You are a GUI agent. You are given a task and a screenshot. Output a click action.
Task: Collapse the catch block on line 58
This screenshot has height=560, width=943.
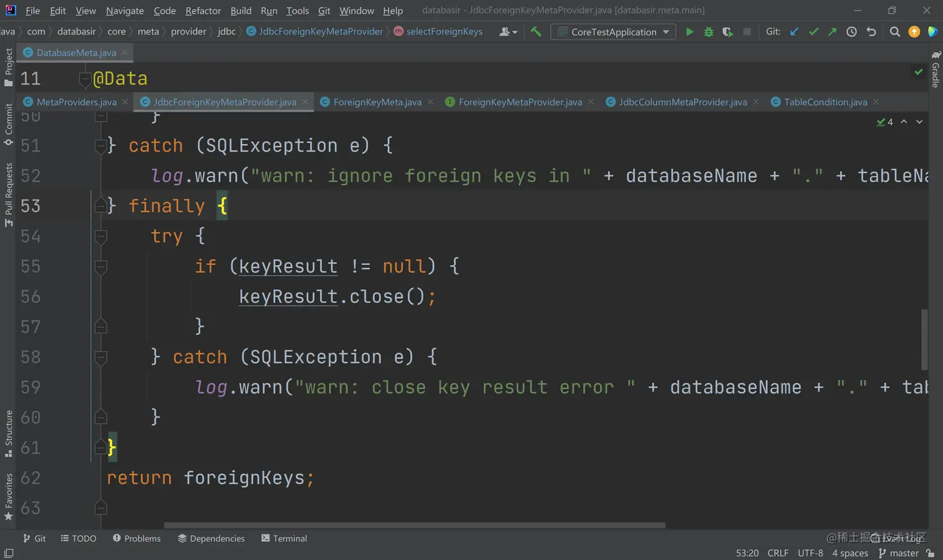pos(100,357)
